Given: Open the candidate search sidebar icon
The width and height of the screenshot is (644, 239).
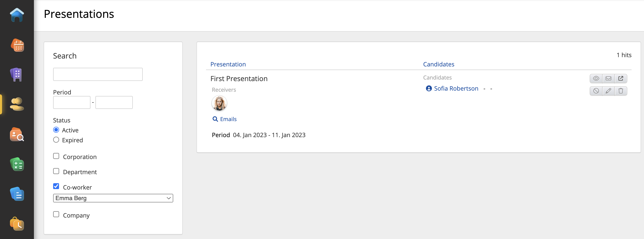Looking at the screenshot, I should point(17,134).
